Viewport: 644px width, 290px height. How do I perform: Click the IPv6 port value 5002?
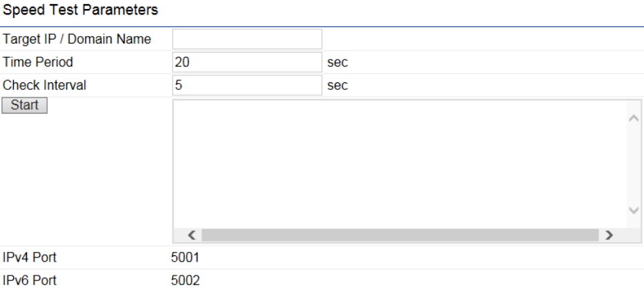click(185, 280)
